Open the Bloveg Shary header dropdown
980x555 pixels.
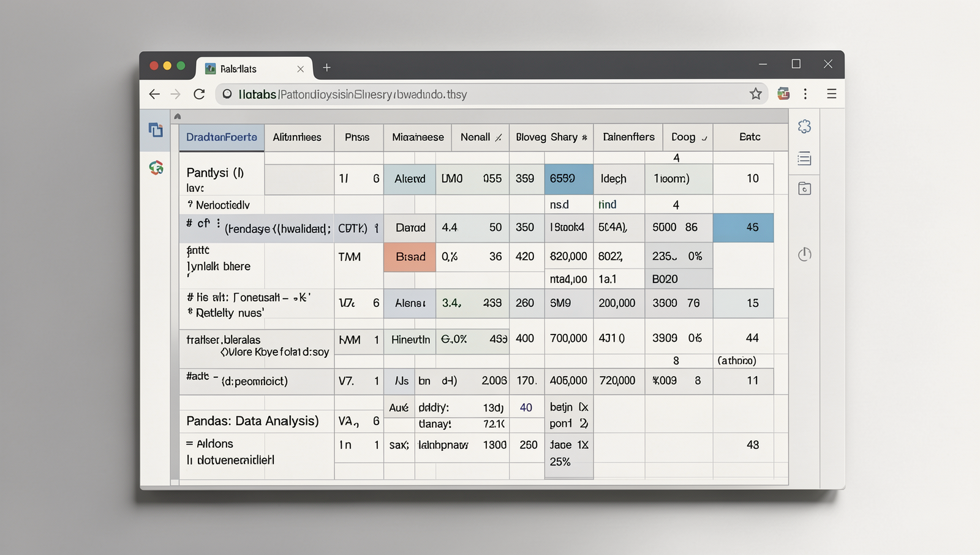(584, 138)
